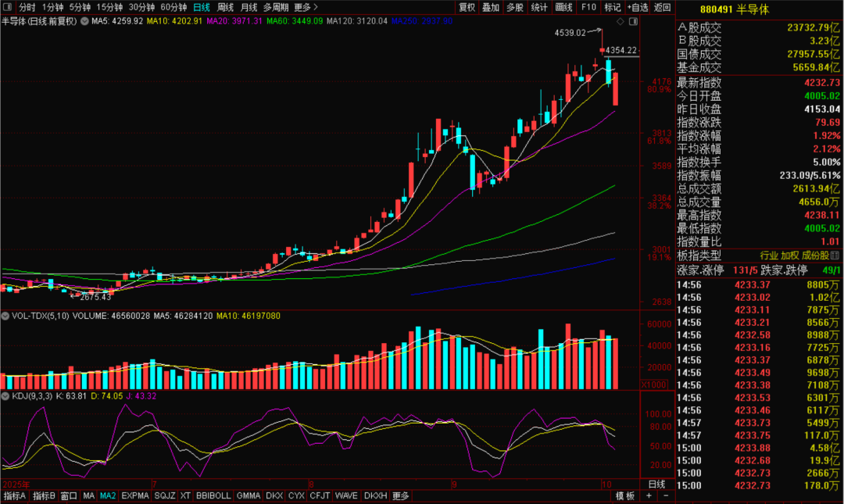Zoom out using the minus button
The image size is (844, 504).
(665, 496)
